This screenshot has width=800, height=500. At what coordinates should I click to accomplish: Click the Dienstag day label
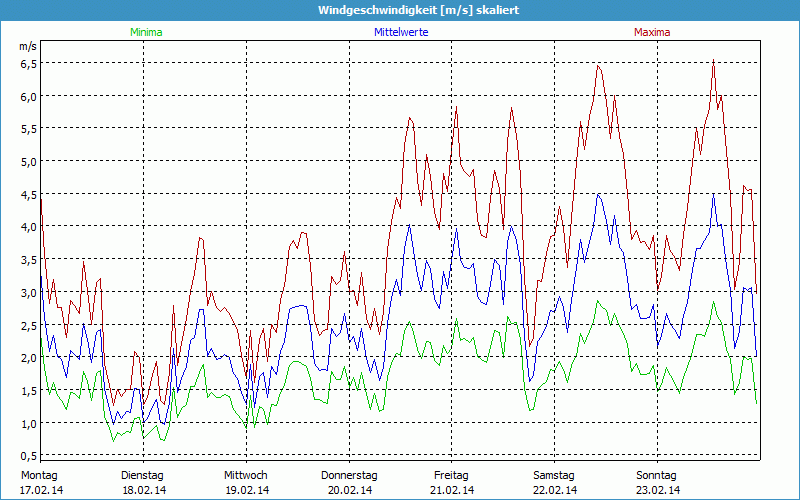click(x=142, y=476)
